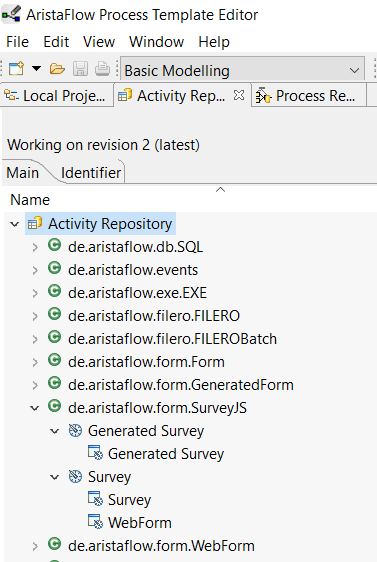Click the de.aristaflow.filero.FILERO component icon
The height and width of the screenshot is (562, 377).
pyautogui.click(x=54, y=315)
